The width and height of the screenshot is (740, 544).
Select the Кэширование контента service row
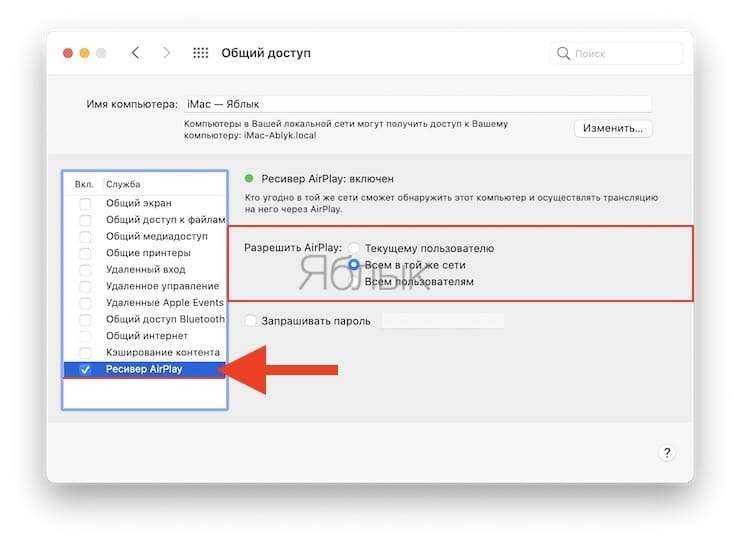click(x=145, y=352)
